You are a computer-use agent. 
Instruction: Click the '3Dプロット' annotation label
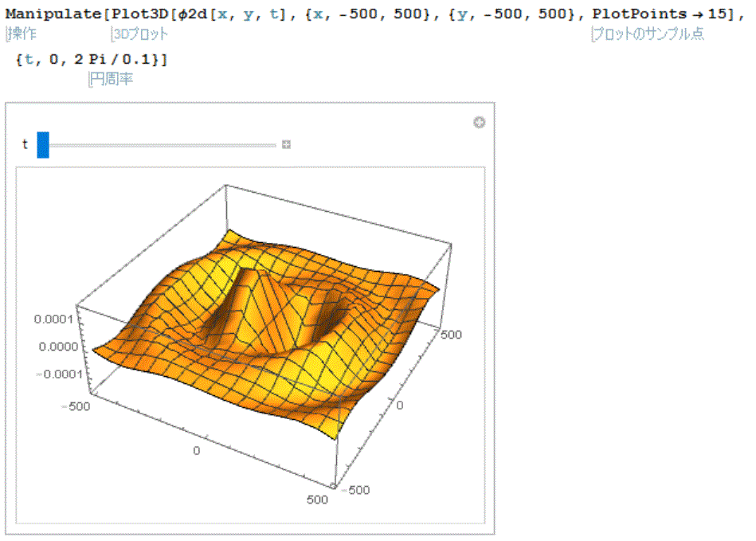click(x=140, y=33)
